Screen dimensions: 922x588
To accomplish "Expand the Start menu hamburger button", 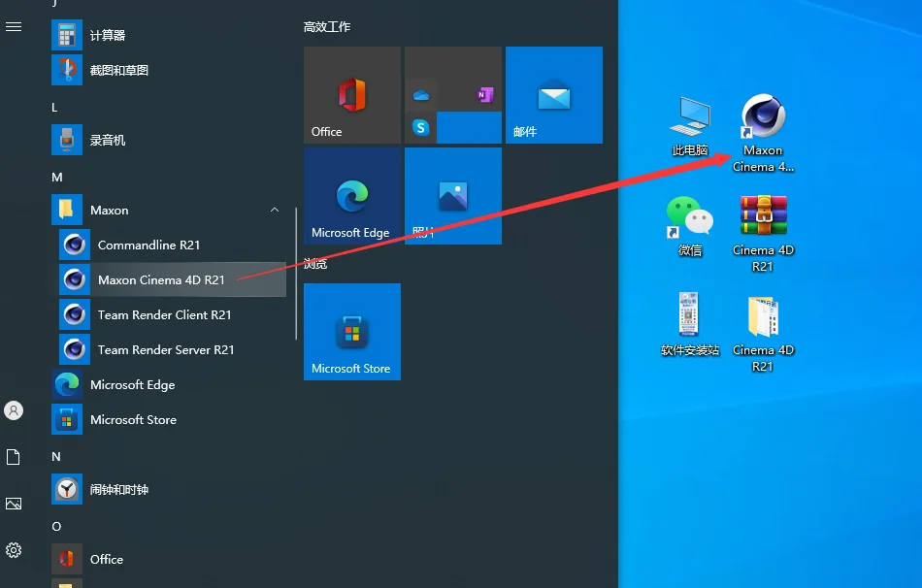I will (14, 27).
